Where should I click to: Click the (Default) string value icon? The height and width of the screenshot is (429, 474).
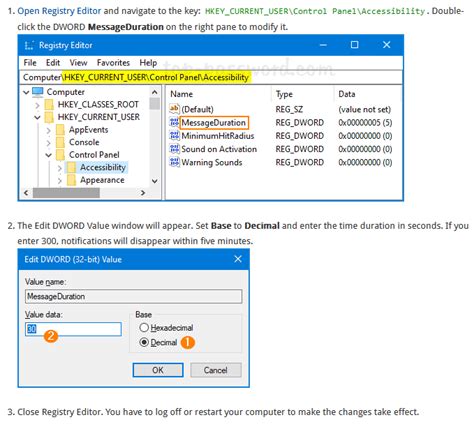coord(174,109)
